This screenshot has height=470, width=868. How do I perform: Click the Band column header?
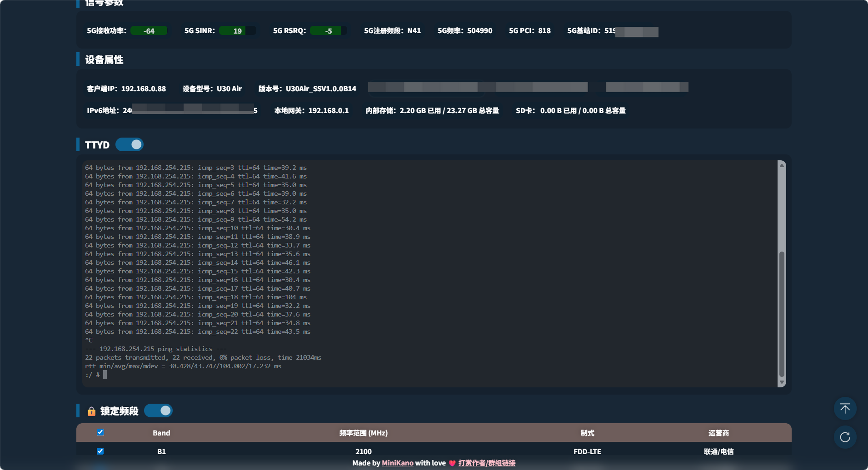pos(161,433)
